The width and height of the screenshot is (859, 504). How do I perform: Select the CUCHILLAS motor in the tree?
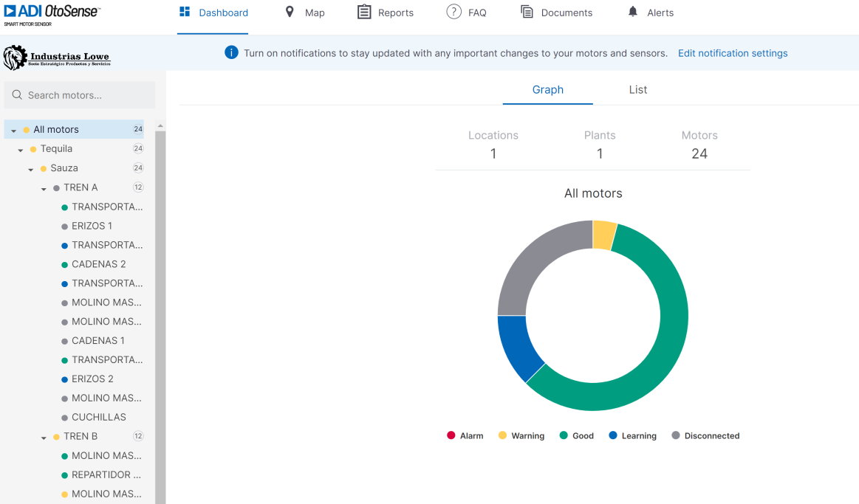(x=98, y=417)
